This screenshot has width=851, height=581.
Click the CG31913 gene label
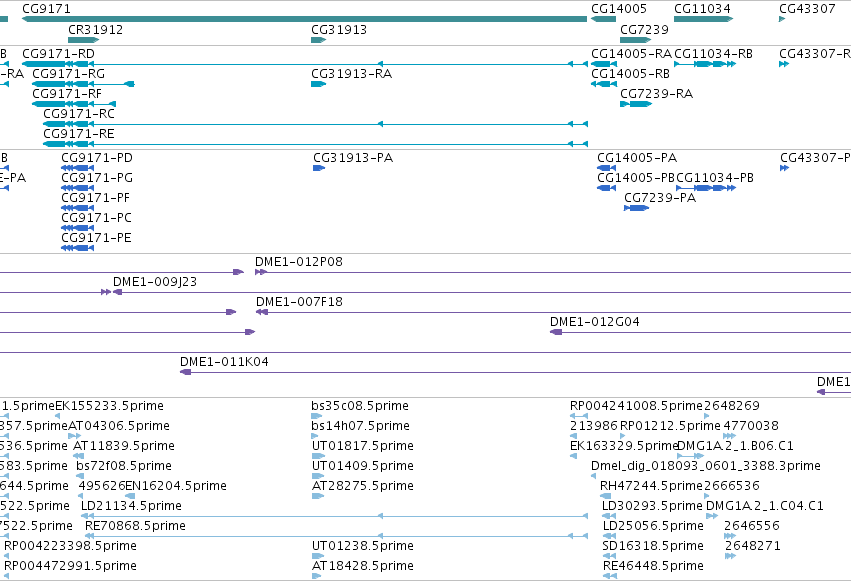tap(339, 30)
